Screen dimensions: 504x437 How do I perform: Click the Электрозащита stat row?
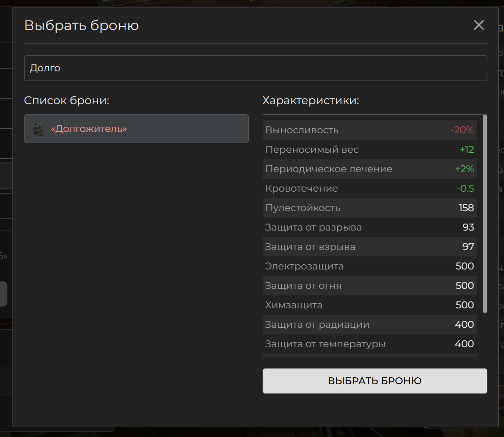370,266
